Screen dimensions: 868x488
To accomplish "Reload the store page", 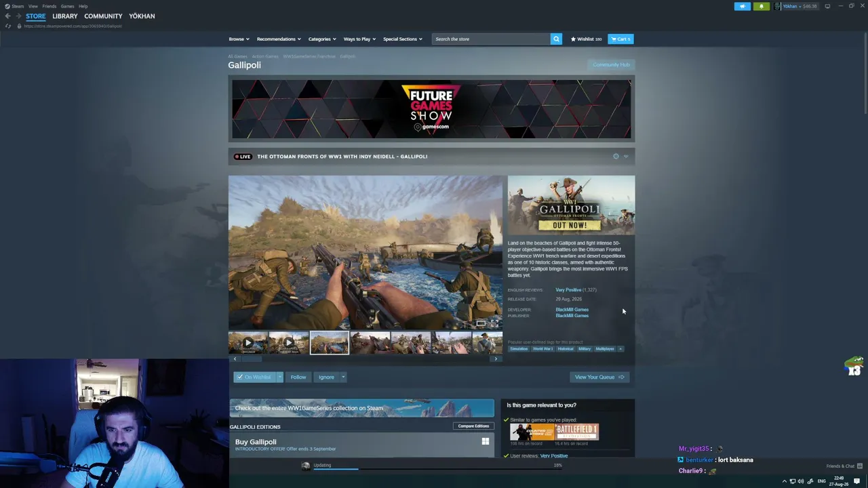I will (8, 26).
